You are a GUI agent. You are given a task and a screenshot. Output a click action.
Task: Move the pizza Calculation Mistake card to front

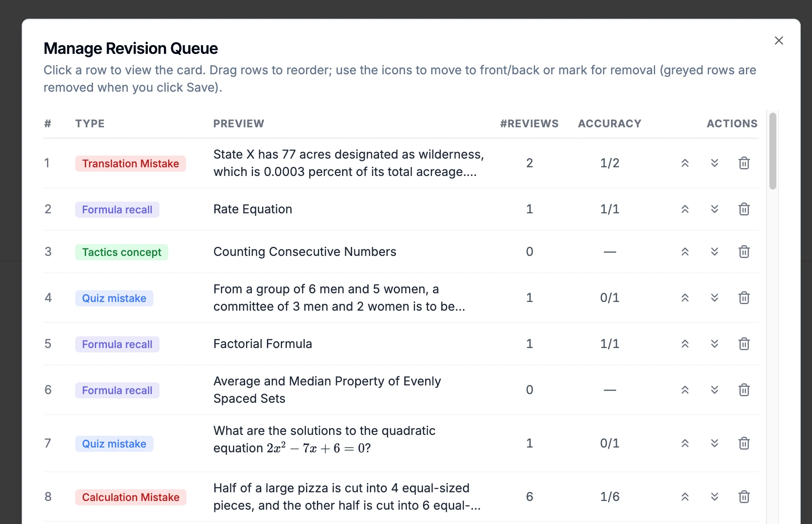685,497
